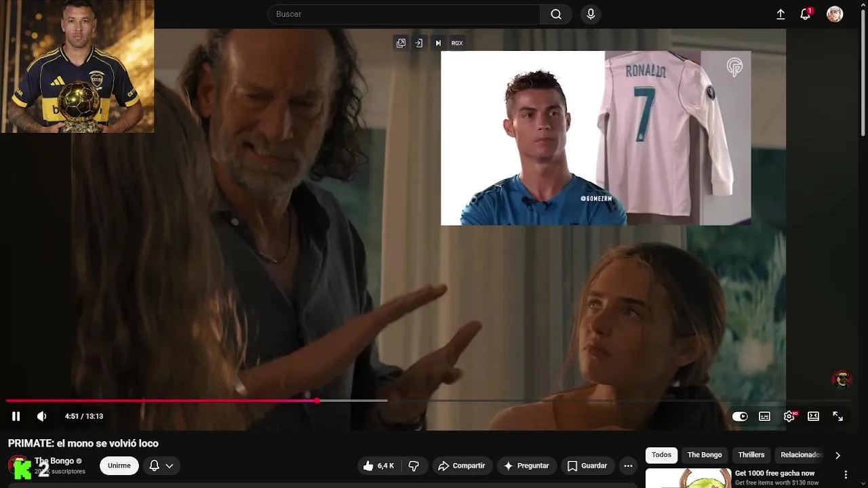
Task: Dislike the video
Action: (x=414, y=466)
